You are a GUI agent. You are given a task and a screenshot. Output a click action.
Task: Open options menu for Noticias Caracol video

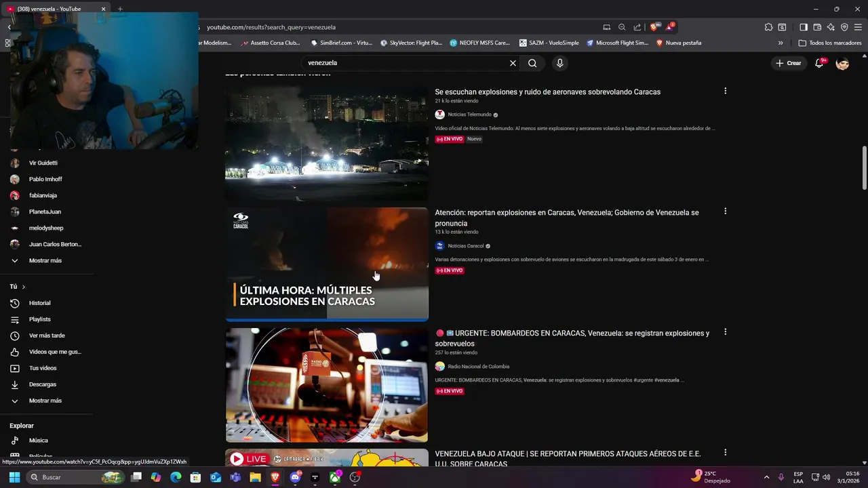click(x=725, y=211)
